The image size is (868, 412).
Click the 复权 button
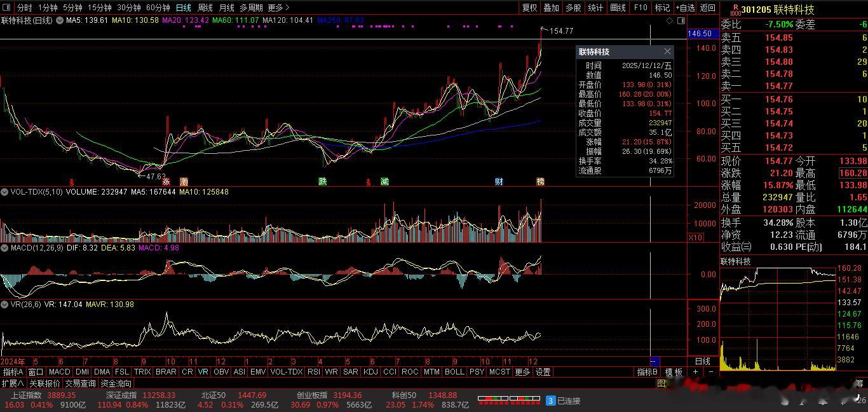tap(529, 8)
